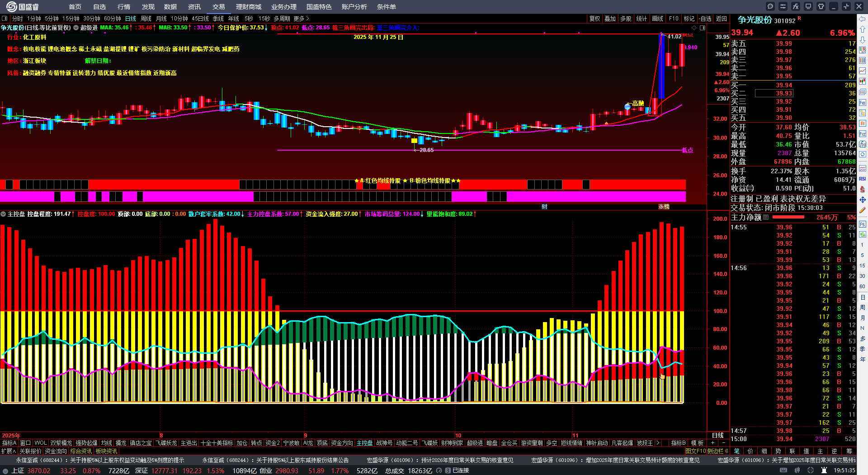Toggle the 多股 multi-stock view
The image size is (868, 475).
626,19
